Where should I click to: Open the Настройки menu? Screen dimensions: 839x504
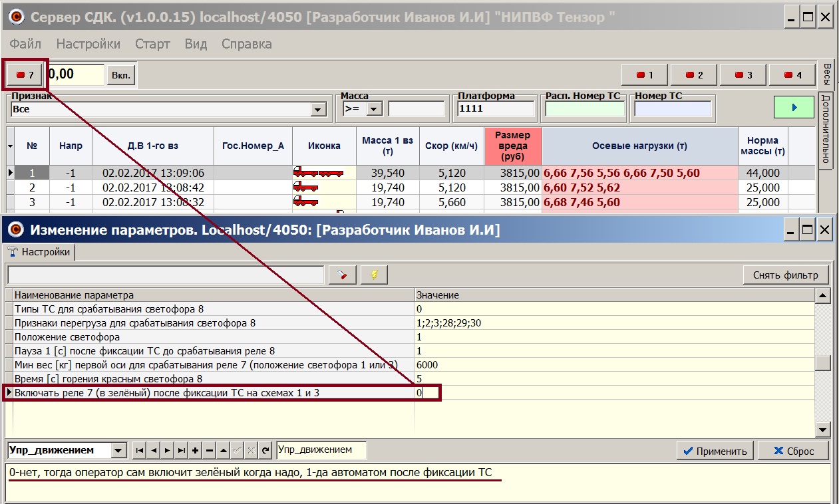click(x=88, y=45)
